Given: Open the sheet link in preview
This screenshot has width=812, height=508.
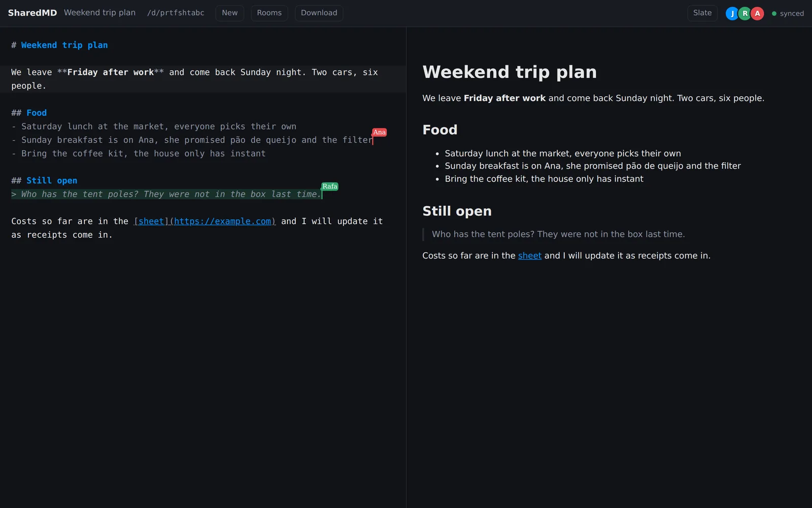Looking at the screenshot, I should (x=529, y=256).
